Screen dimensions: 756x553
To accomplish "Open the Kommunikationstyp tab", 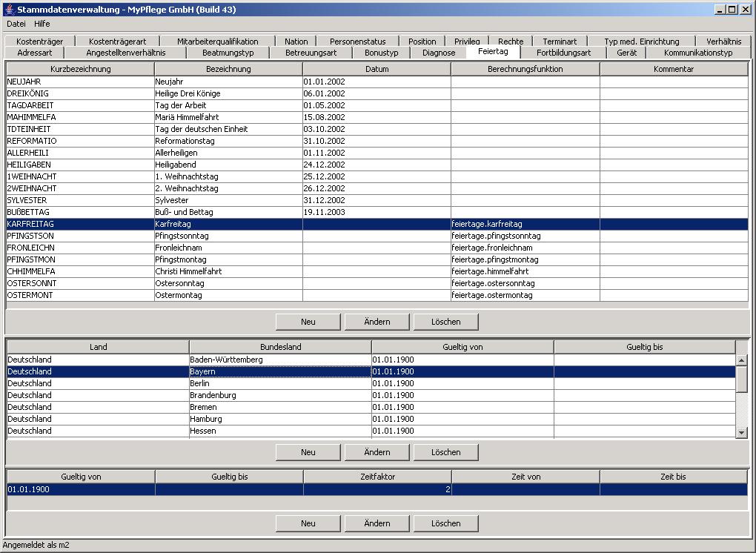I will pos(698,53).
